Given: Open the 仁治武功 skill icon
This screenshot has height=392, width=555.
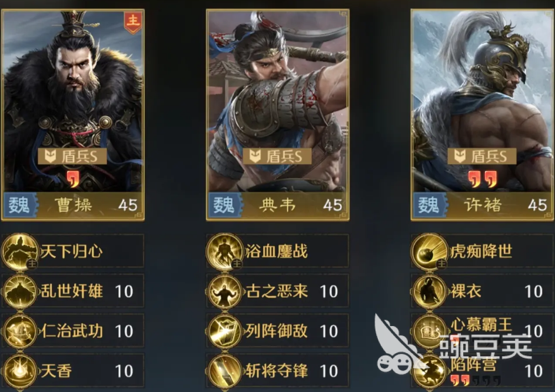Looking at the screenshot, I should 20,331.
